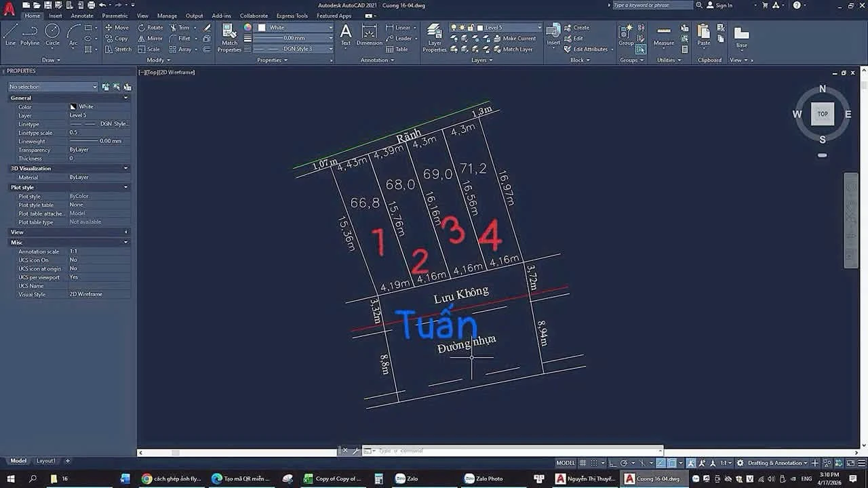The height and width of the screenshot is (488, 868).
Task: Click the Dimension tool
Action: point(370,35)
